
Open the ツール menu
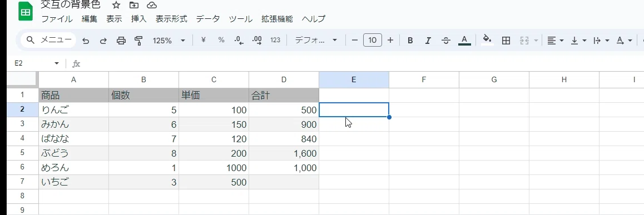[241, 19]
